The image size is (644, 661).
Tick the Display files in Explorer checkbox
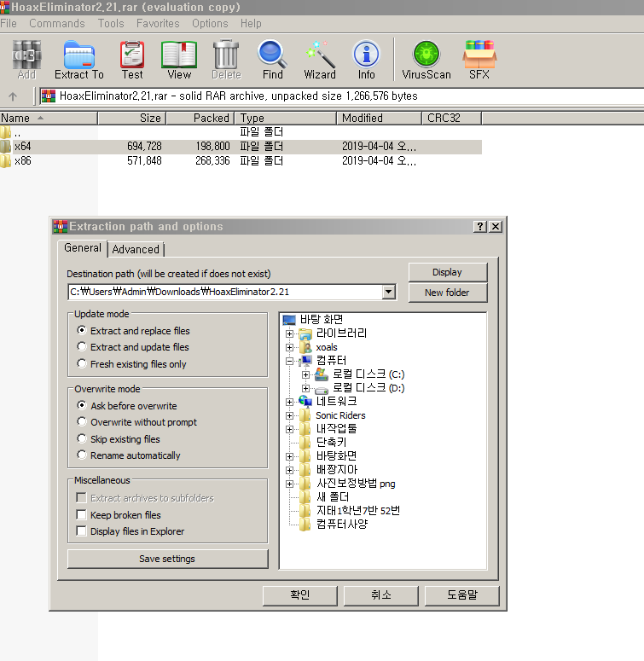pos(81,531)
